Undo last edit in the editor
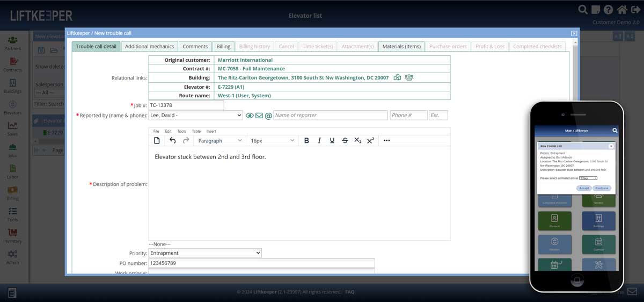Screen dimensions: 644x302 tap(172, 140)
